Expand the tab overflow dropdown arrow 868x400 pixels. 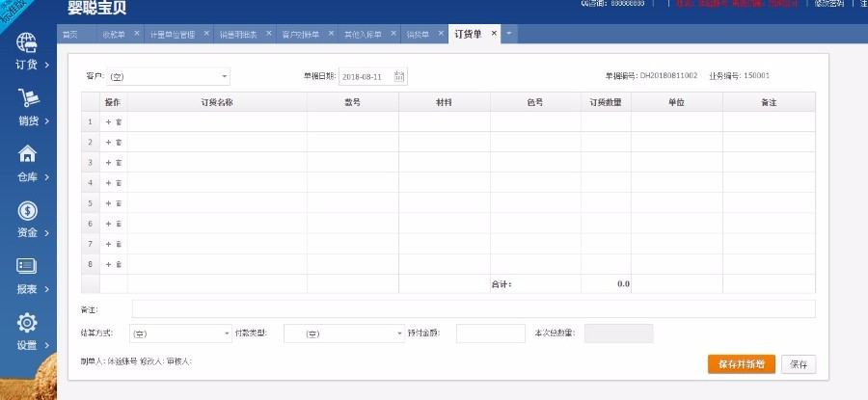tap(508, 34)
